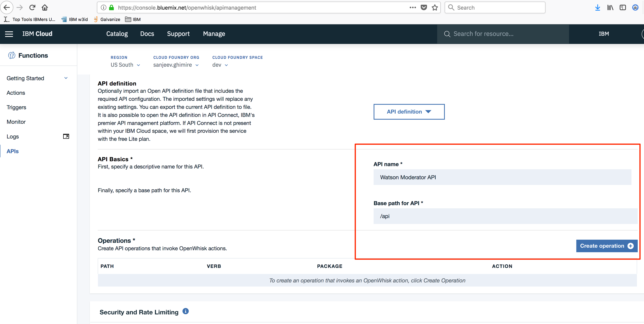Open the browser library icon
Viewport: 644px width, 324px height.
click(x=610, y=7)
